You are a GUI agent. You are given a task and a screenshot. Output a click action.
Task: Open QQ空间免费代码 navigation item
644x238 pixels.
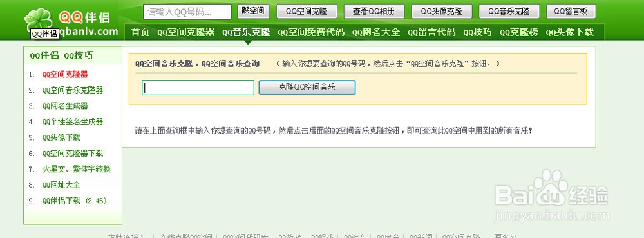(x=311, y=32)
